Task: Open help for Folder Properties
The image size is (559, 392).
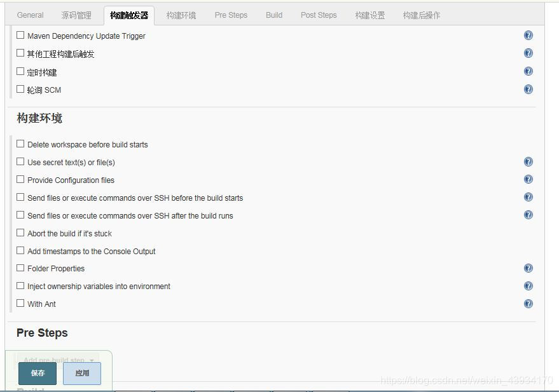Action: pos(528,268)
